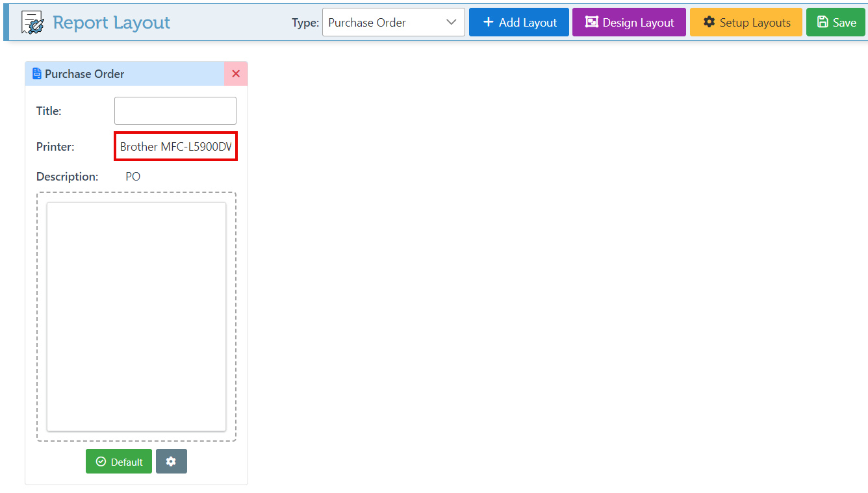Close the Purchase Order layout card

[236, 74]
